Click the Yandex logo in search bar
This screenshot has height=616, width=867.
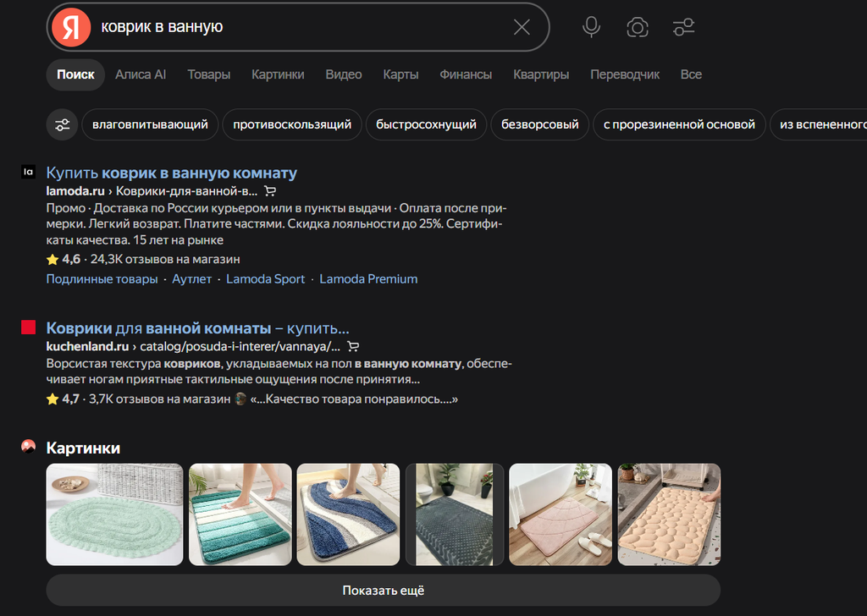tap(71, 27)
